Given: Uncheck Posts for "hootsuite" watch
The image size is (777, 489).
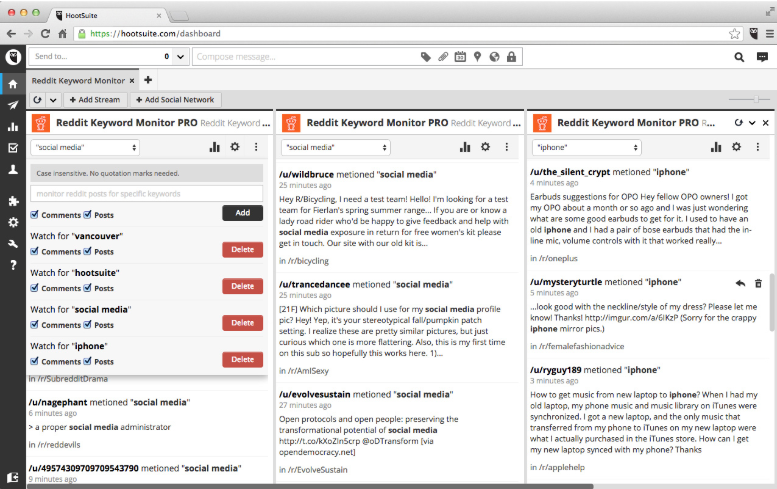Looking at the screenshot, I should click(87, 288).
